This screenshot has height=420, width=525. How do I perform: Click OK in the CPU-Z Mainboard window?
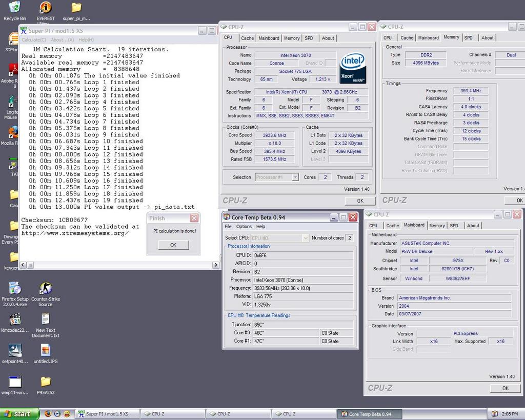[x=505, y=389]
